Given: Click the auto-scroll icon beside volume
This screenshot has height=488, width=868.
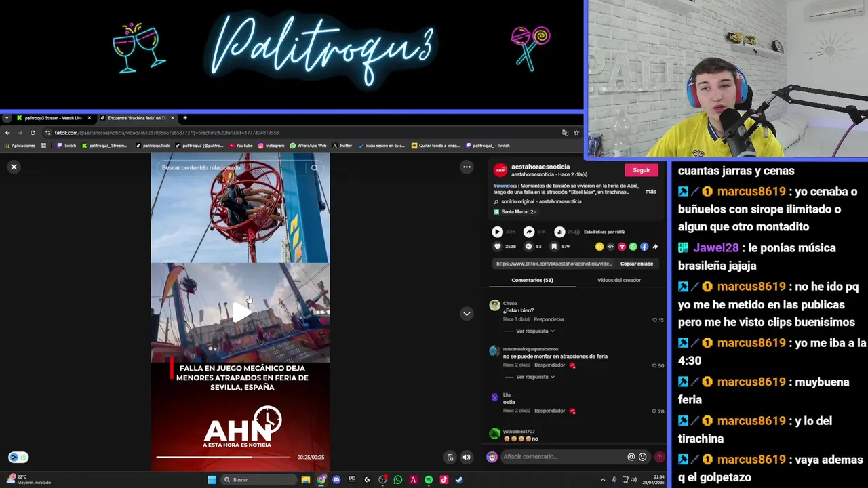Looking at the screenshot, I should [450, 457].
